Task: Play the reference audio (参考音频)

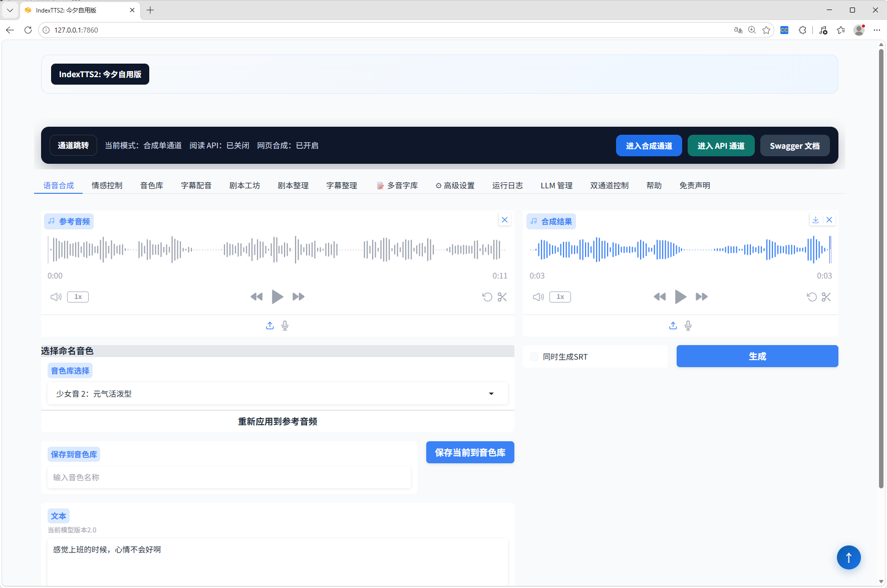Action: 277,297
